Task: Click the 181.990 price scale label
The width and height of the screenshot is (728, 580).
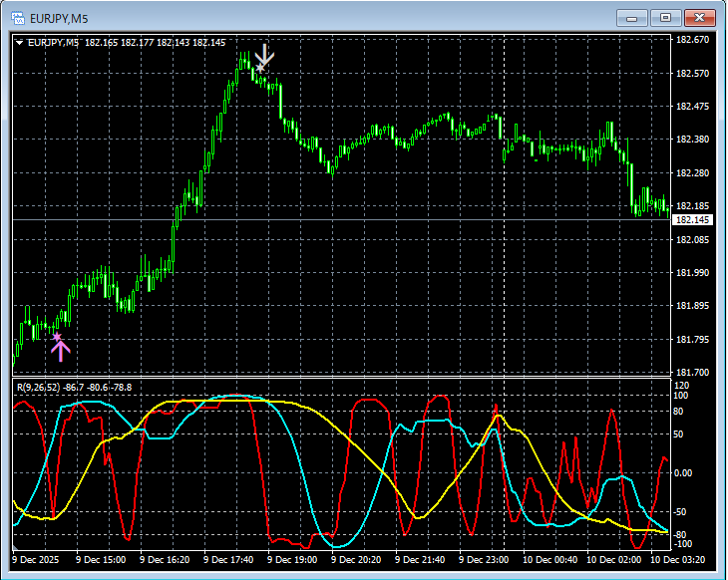Action: click(x=692, y=272)
